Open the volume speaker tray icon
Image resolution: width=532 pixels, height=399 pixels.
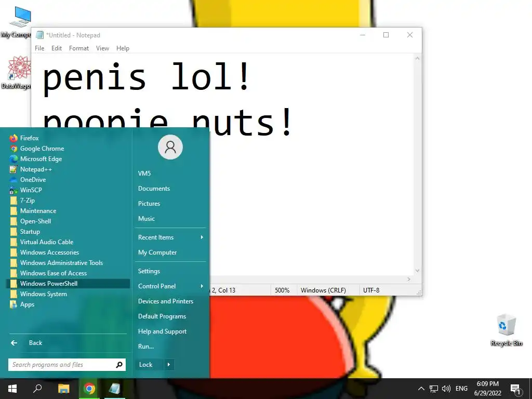point(446,389)
